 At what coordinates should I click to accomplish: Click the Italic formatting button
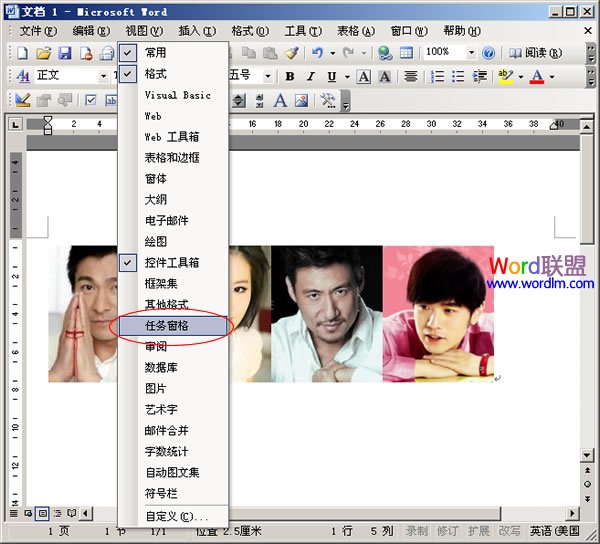(x=311, y=76)
